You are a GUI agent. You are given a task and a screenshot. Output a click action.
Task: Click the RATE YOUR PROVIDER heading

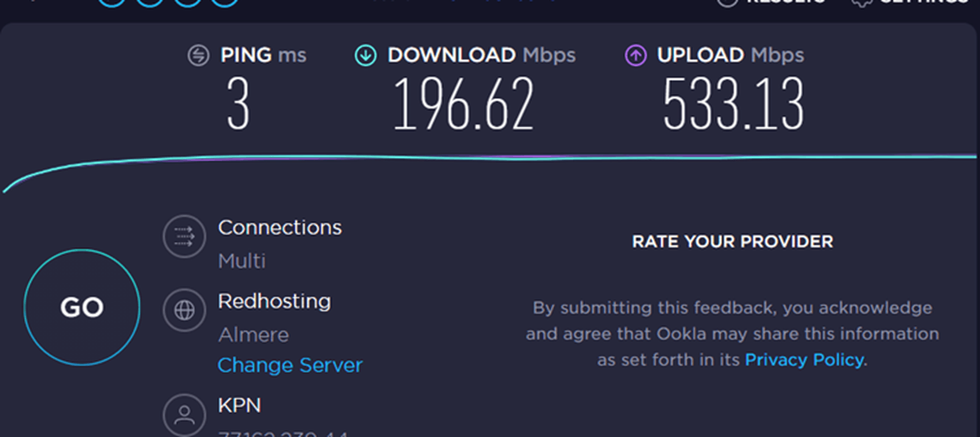click(733, 242)
